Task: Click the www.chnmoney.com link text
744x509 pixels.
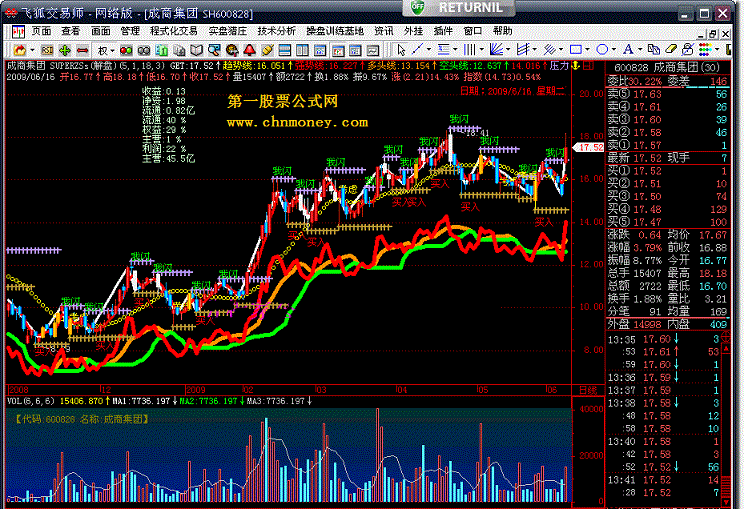Action: 298,122
